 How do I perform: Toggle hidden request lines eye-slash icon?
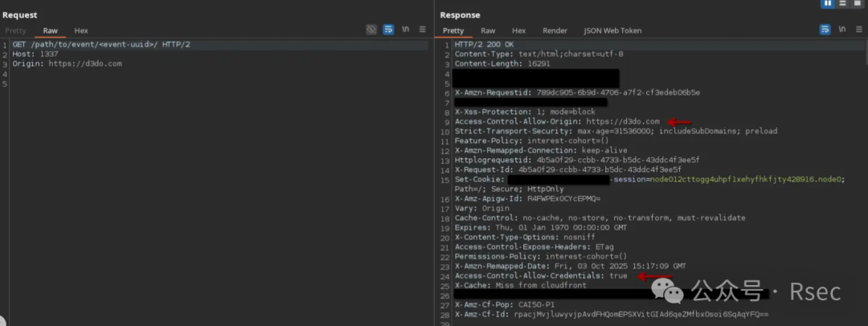(x=371, y=30)
